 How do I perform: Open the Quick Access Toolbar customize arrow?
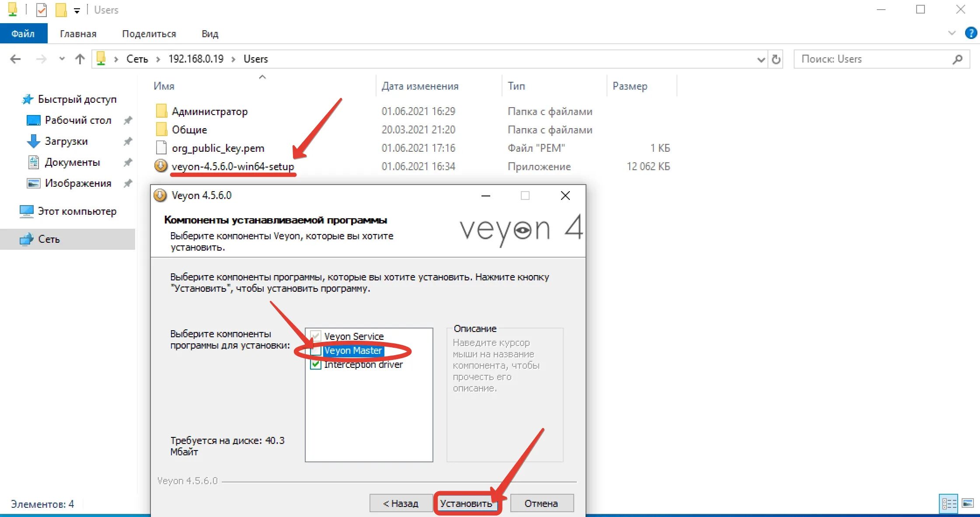[x=77, y=10]
